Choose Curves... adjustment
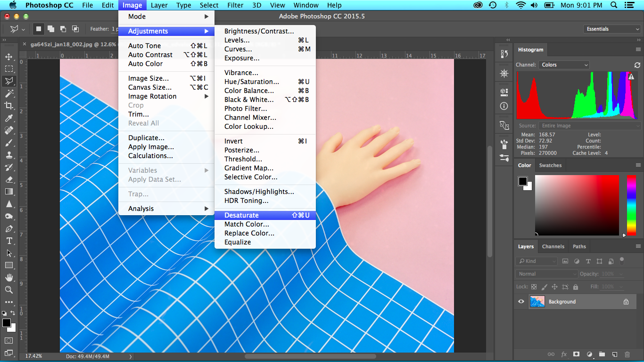The width and height of the screenshot is (644, 362). 265,49
